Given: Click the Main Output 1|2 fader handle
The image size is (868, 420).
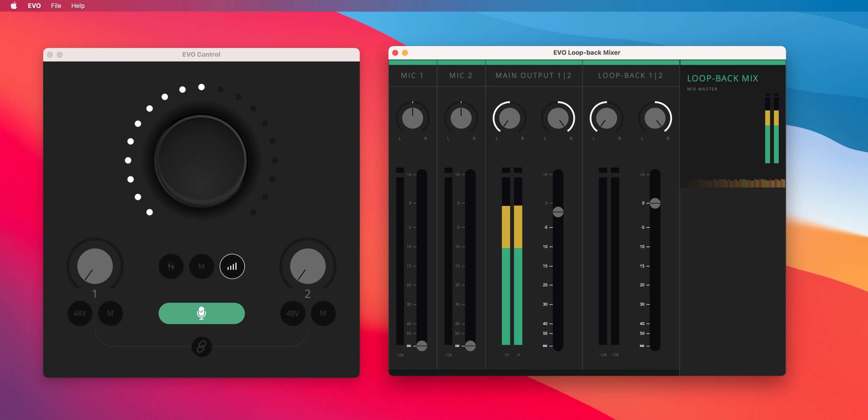Looking at the screenshot, I should tap(558, 212).
